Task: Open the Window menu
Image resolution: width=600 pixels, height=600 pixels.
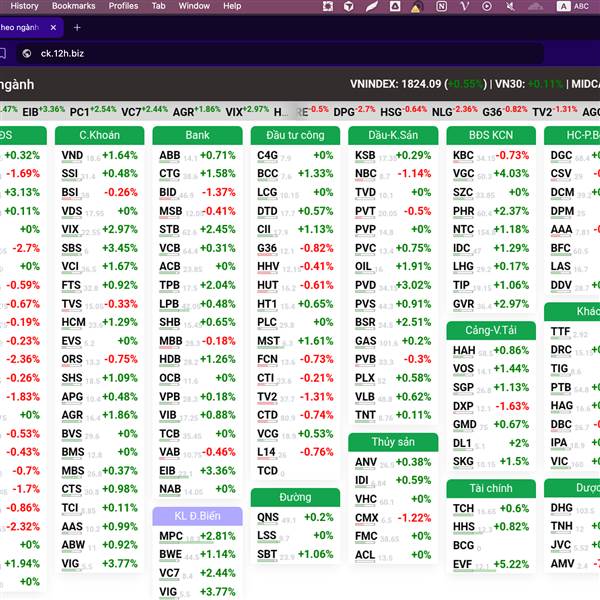Action: (x=194, y=6)
